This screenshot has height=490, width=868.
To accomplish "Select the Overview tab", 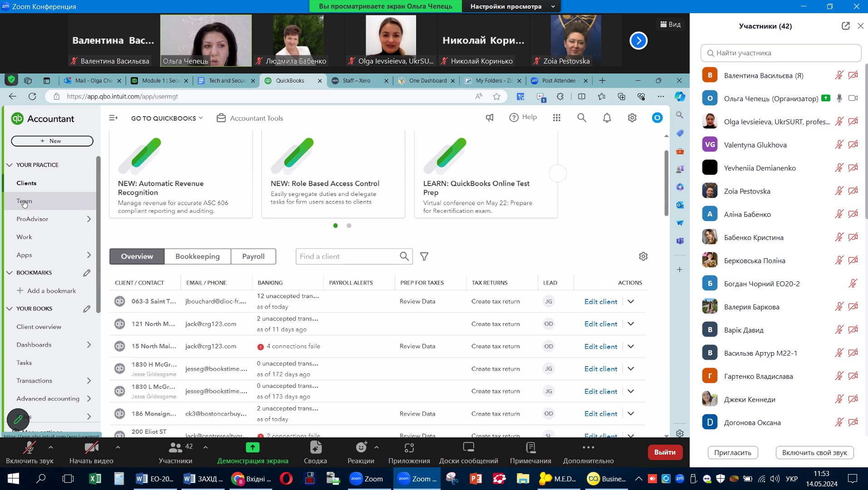I will tap(137, 256).
